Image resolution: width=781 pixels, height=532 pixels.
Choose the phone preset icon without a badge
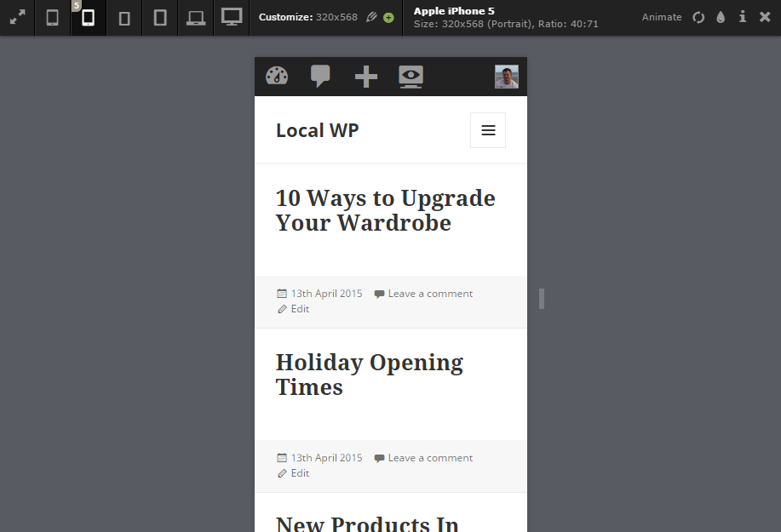point(52,17)
